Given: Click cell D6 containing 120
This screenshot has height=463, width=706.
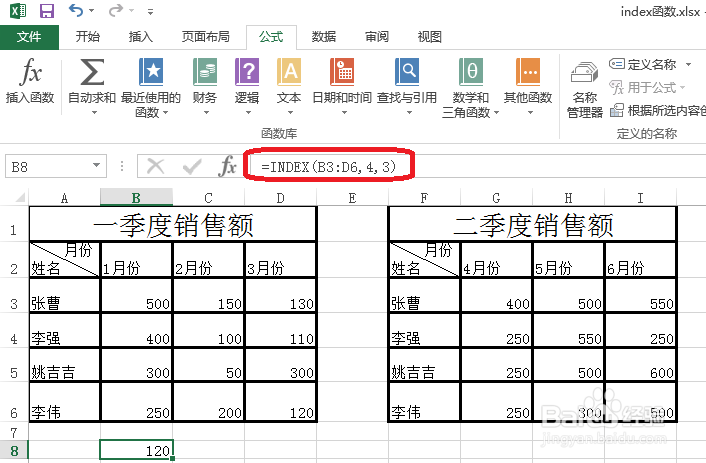Looking at the screenshot, I should coord(280,402).
